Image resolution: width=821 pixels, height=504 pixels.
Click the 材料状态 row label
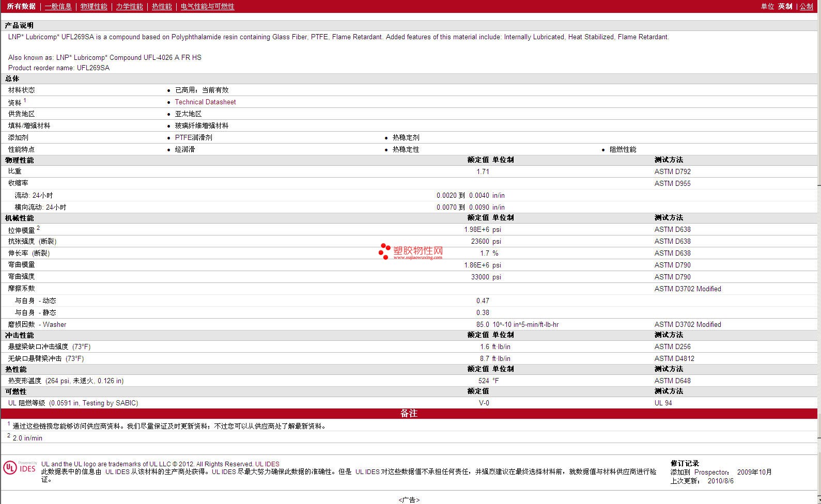pyautogui.click(x=21, y=90)
